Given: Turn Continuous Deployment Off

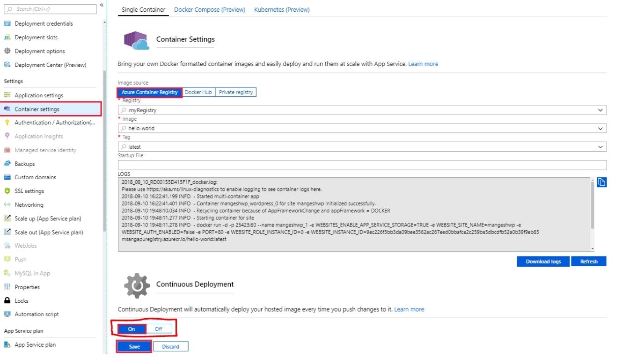Looking at the screenshot, I should (x=159, y=329).
